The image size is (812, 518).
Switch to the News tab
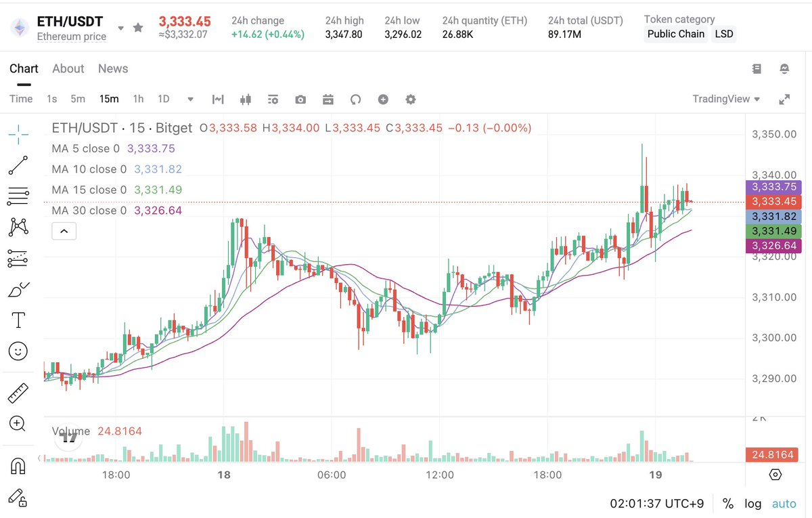pyautogui.click(x=112, y=68)
